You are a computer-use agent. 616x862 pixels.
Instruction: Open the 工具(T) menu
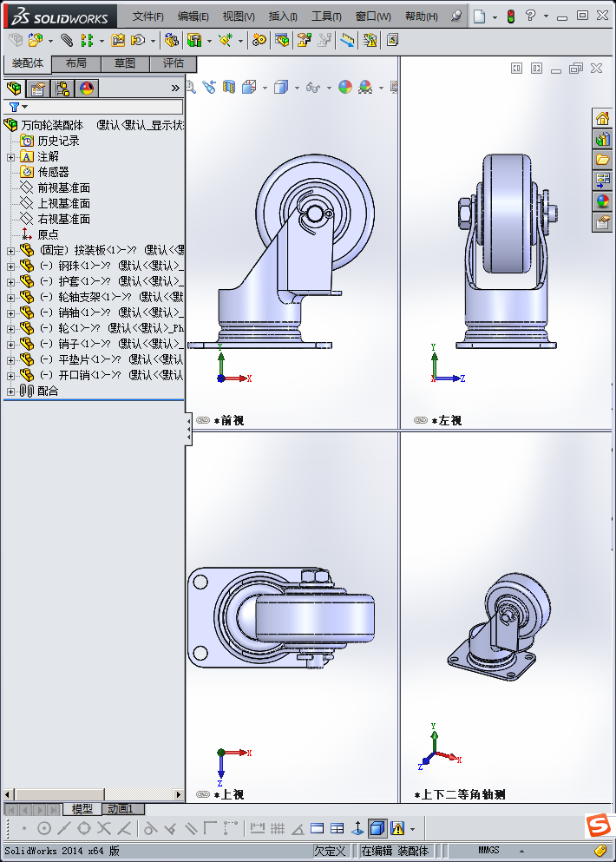326,16
